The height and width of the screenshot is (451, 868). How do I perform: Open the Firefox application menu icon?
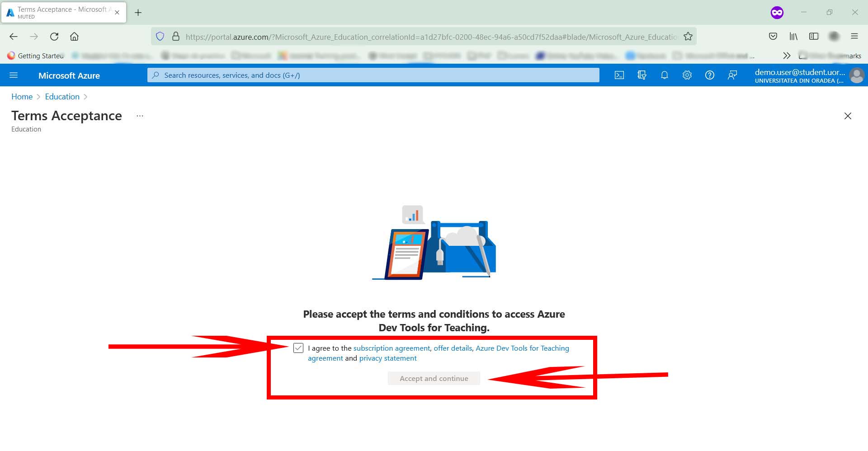pos(854,37)
